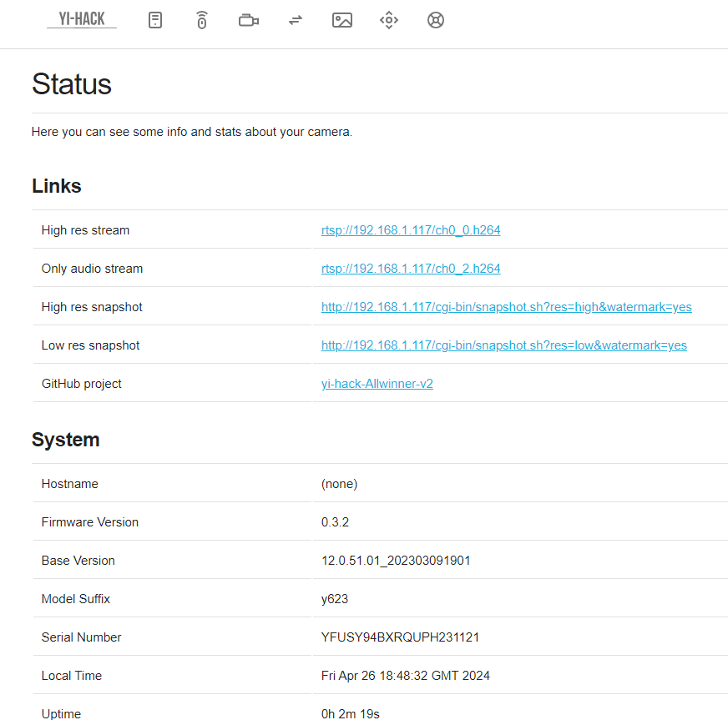Screen dimensions: 728x720
Task: Click the base version value text
Action: tap(396, 561)
